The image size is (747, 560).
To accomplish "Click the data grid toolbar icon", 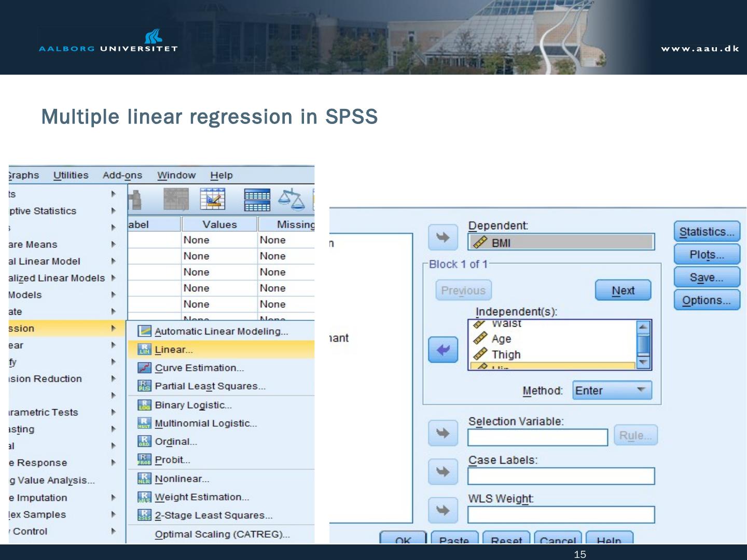I will pos(257,200).
